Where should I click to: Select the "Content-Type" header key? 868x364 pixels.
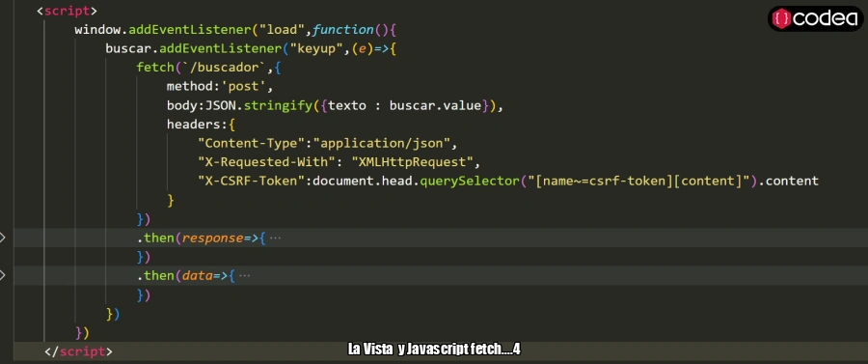point(252,144)
